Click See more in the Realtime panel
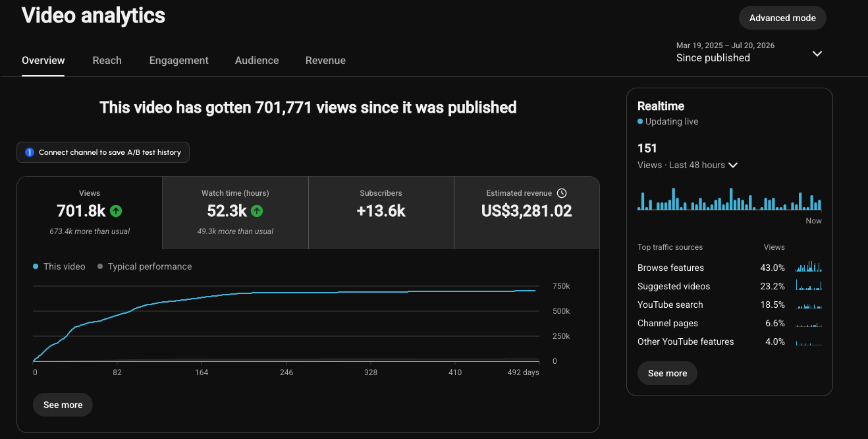 [x=667, y=373]
